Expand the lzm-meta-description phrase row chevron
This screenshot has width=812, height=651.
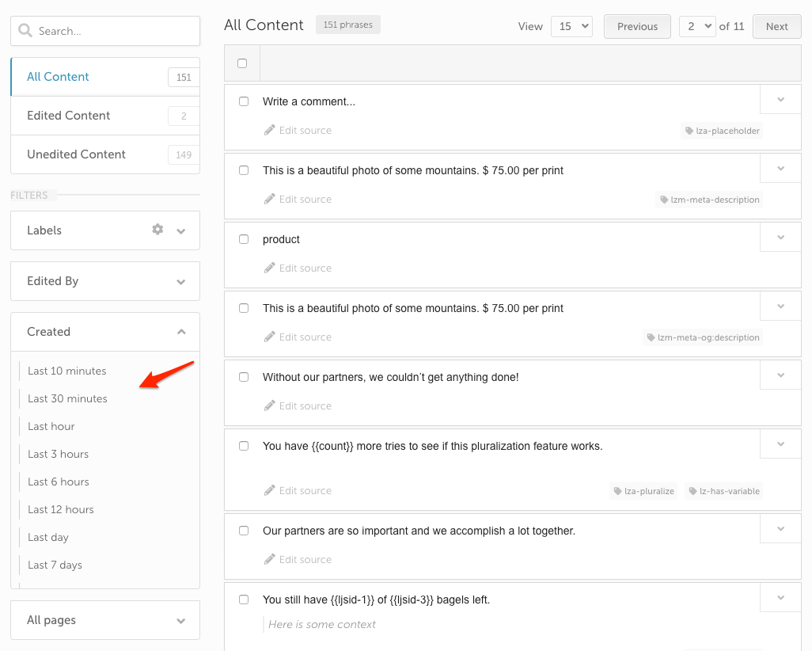pyautogui.click(x=780, y=169)
